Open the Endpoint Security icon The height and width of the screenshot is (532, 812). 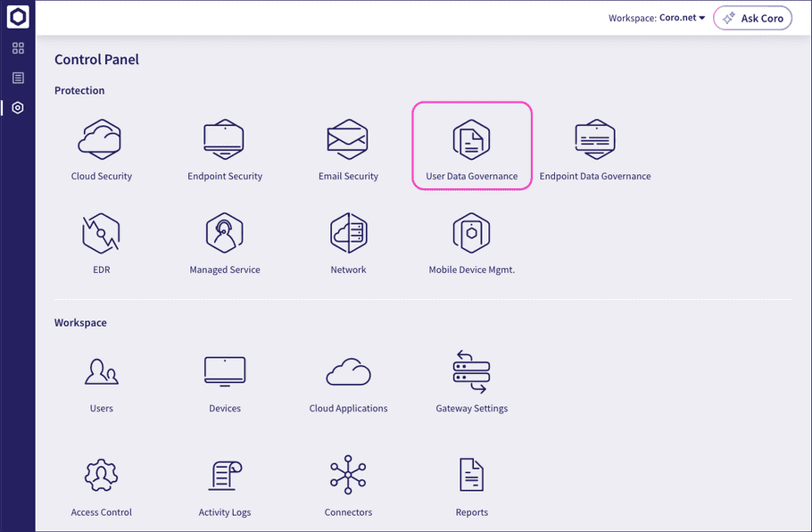[224, 139]
